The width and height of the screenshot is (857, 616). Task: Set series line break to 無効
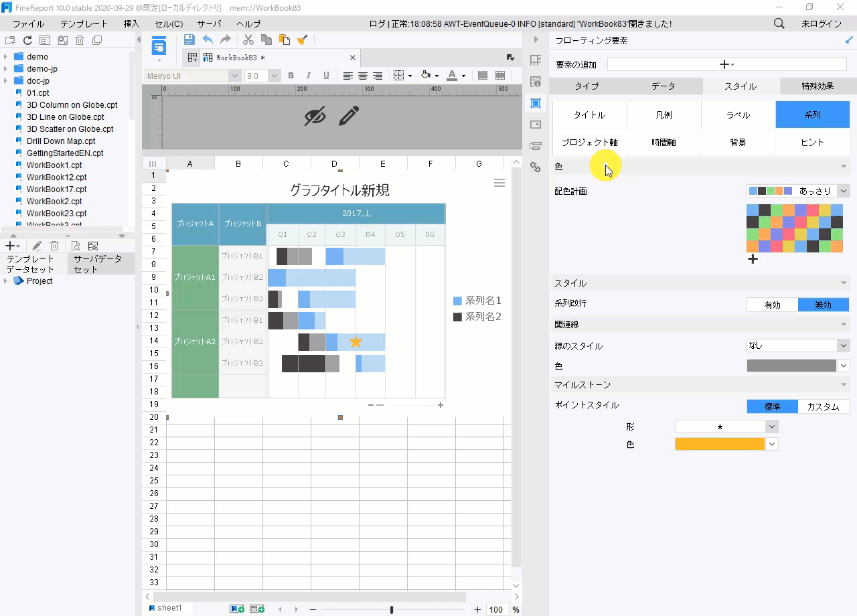tap(824, 305)
